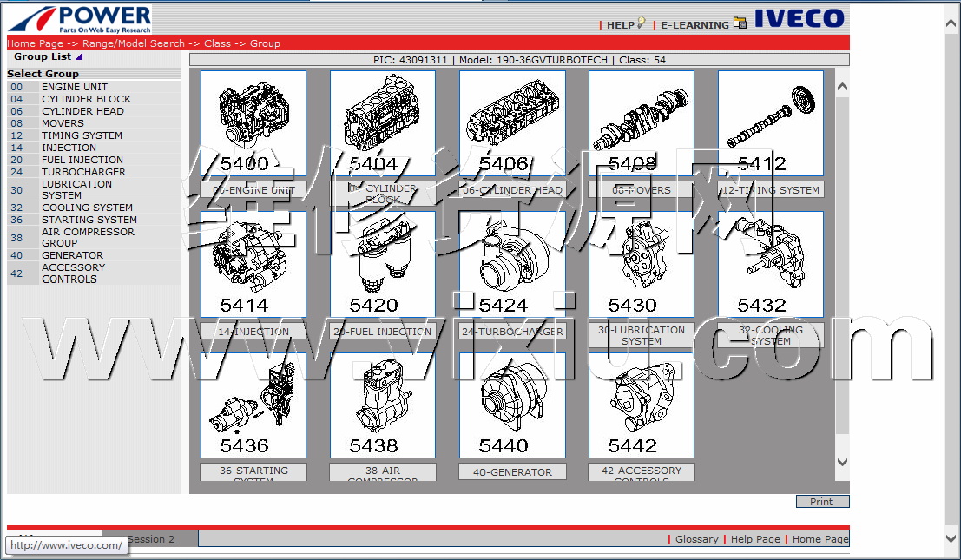Image resolution: width=961 pixels, height=560 pixels.
Task: Select the 5412 timing system camshaft picture
Action: point(771,122)
